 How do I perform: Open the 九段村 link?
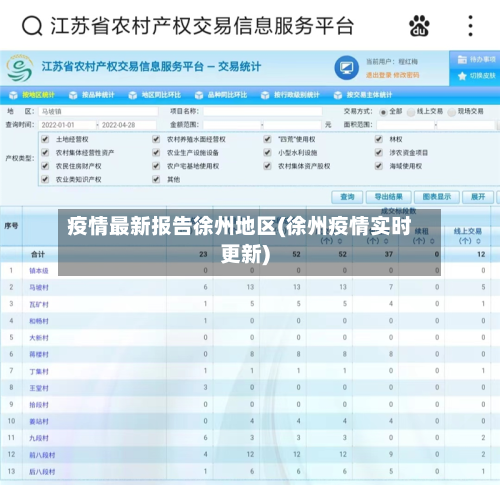39,438
